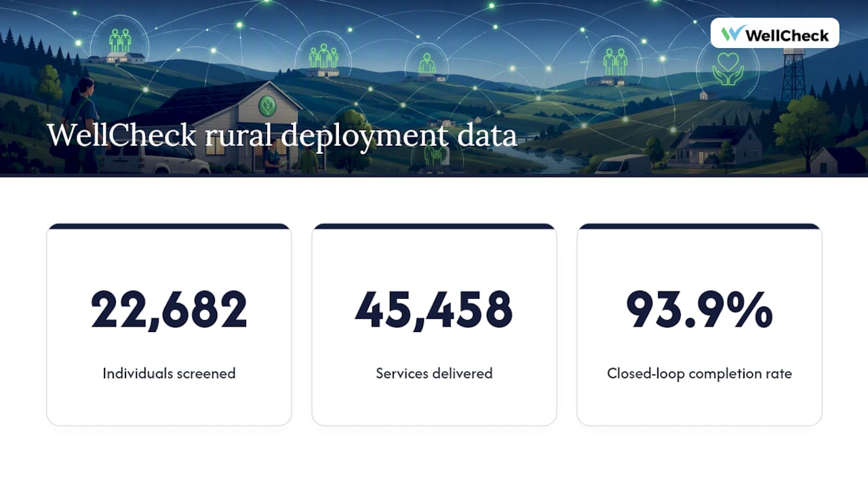Click the 45,458 statistic number

pyautogui.click(x=434, y=310)
